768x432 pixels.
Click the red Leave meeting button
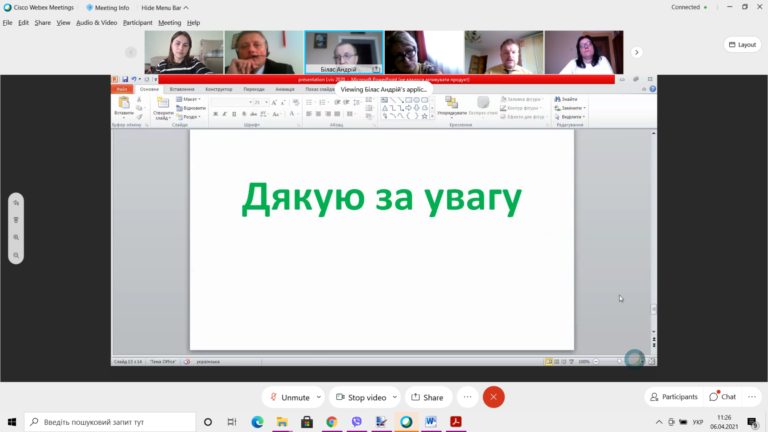tap(493, 397)
